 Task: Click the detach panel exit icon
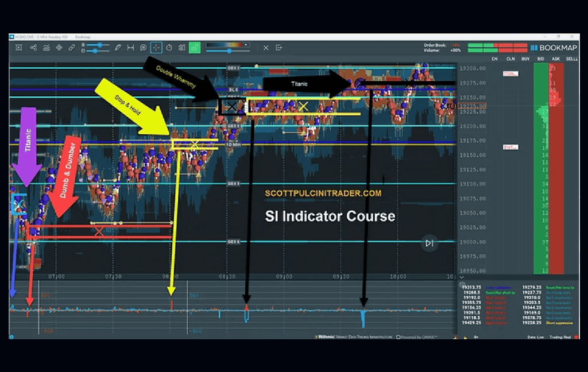(x=278, y=48)
